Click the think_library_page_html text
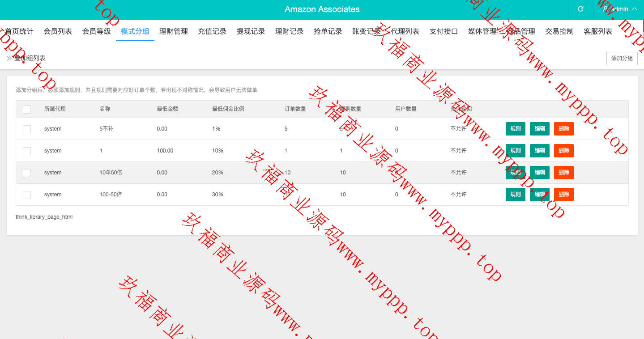The width and height of the screenshot is (644, 339). 44,217
